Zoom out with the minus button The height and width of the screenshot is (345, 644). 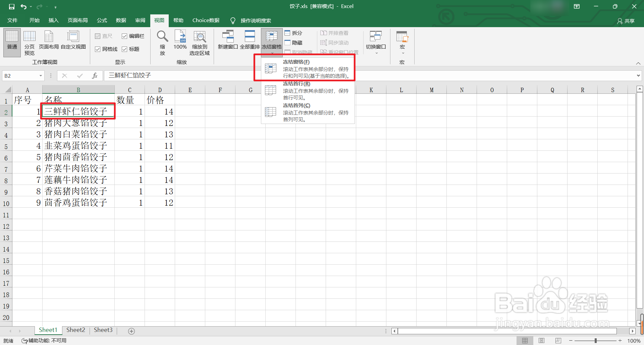tap(571, 341)
